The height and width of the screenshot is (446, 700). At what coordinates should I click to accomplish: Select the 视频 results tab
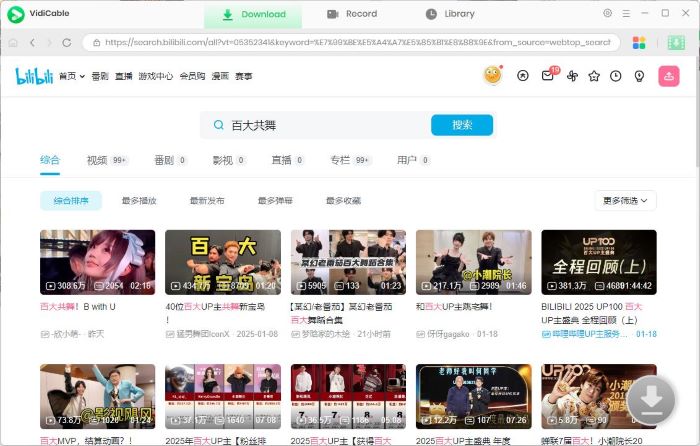pos(107,160)
